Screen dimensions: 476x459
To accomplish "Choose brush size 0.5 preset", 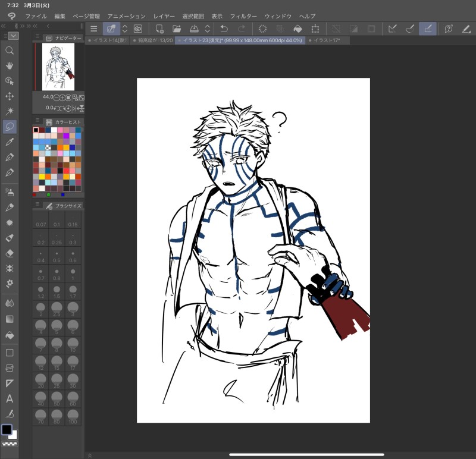I will click(x=57, y=256).
